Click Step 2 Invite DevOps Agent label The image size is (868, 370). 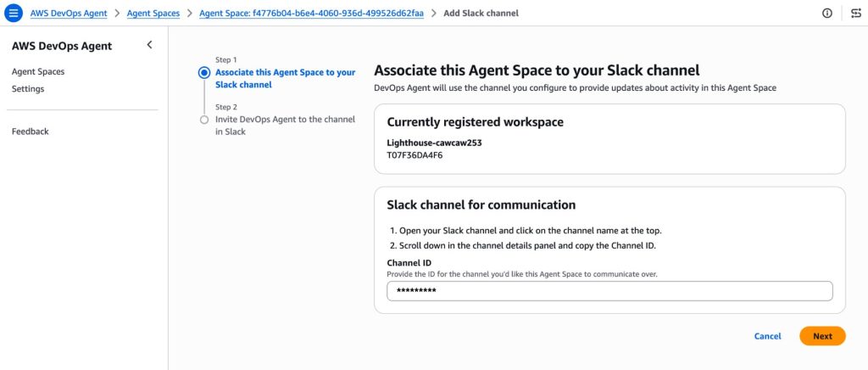point(285,126)
